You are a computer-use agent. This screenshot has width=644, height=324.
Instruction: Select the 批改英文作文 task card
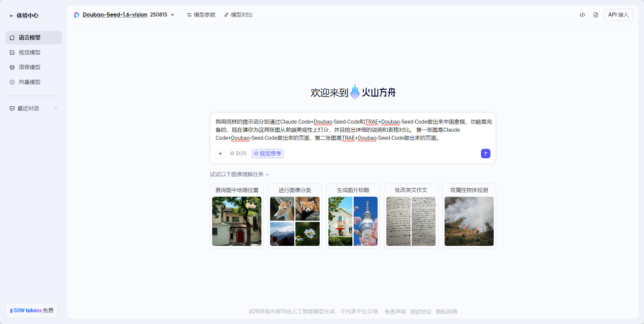[411, 216]
